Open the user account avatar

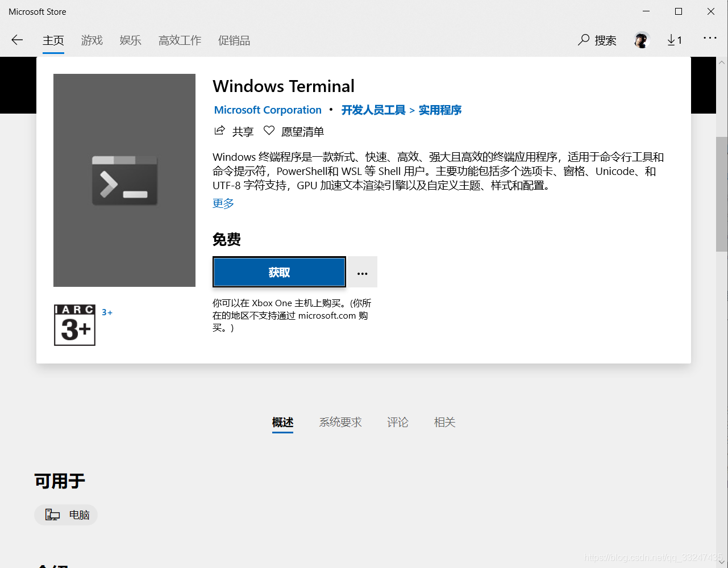[642, 40]
